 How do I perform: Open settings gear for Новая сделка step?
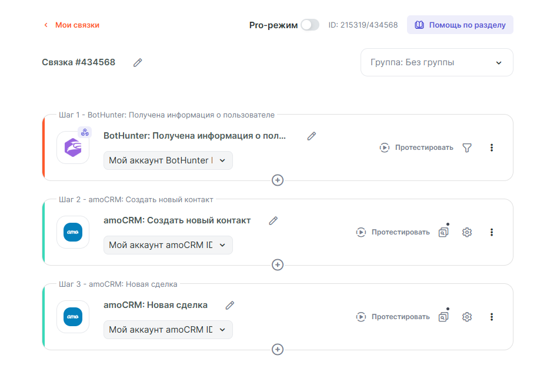[x=467, y=317]
